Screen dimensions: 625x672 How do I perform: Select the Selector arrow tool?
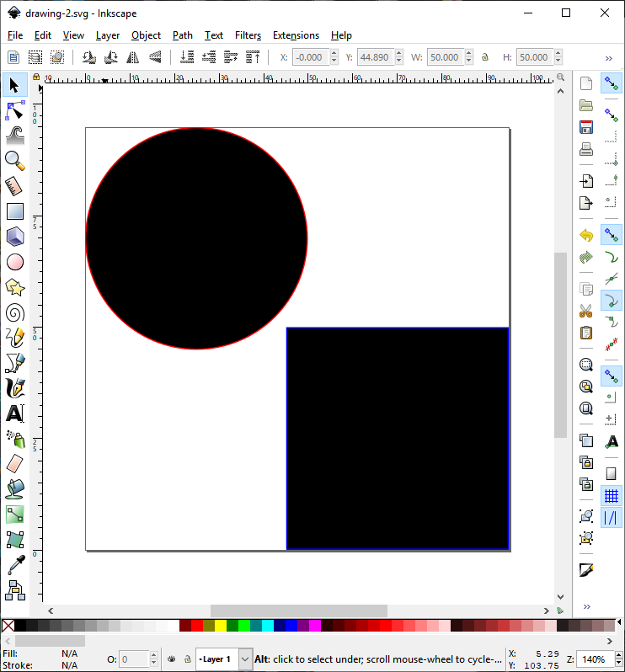tap(14, 84)
